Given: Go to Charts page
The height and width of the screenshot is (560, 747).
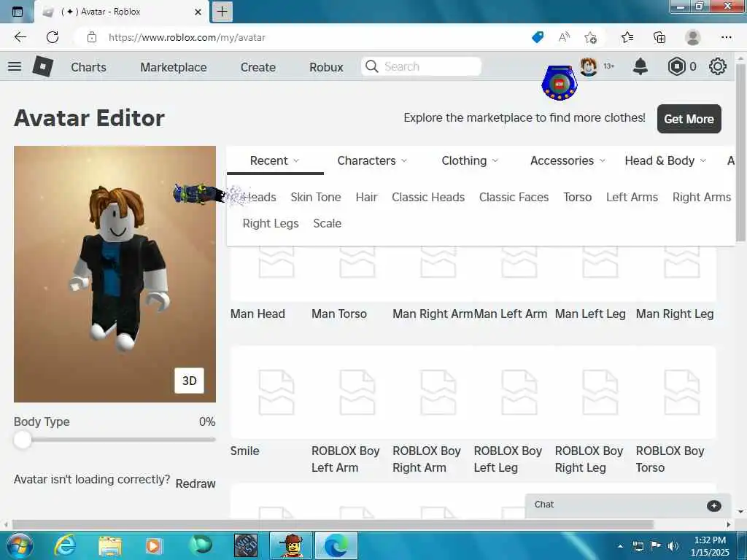Looking at the screenshot, I should [x=88, y=67].
